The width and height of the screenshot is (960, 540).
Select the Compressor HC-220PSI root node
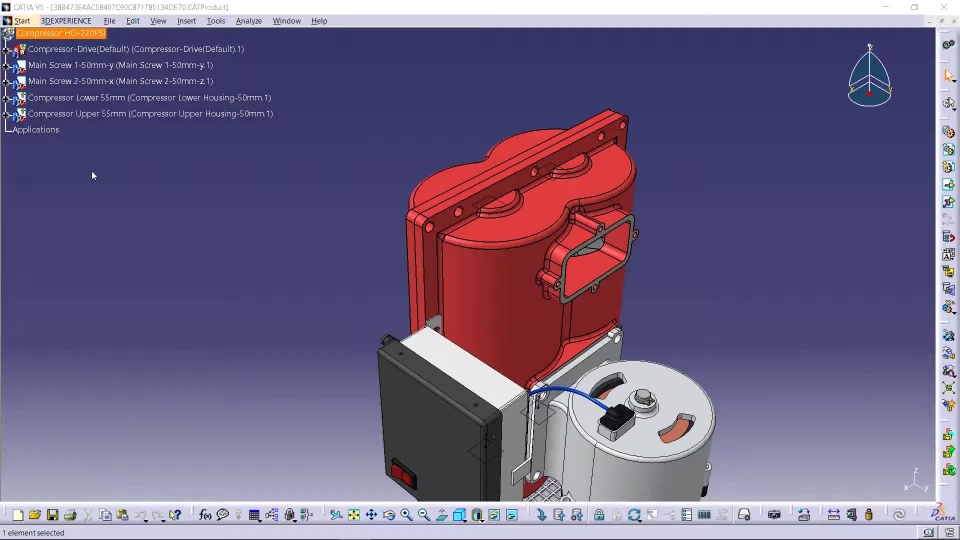61,33
